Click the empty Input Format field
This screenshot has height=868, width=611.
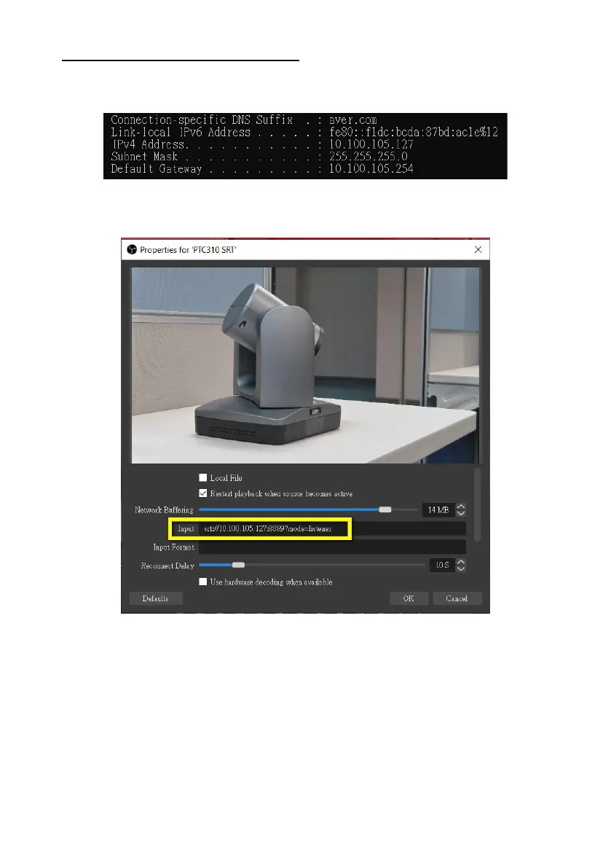pyautogui.click(x=331, y=547)
